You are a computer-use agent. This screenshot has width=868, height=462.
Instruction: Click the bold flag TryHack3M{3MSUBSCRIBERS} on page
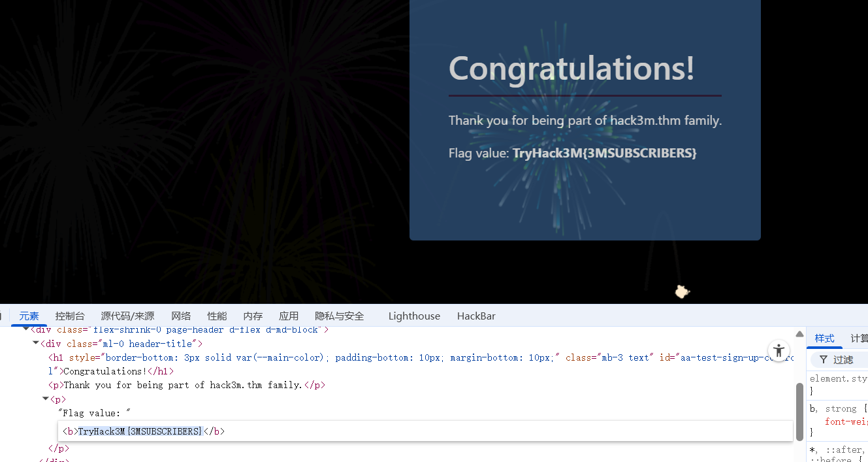(605, 153)
